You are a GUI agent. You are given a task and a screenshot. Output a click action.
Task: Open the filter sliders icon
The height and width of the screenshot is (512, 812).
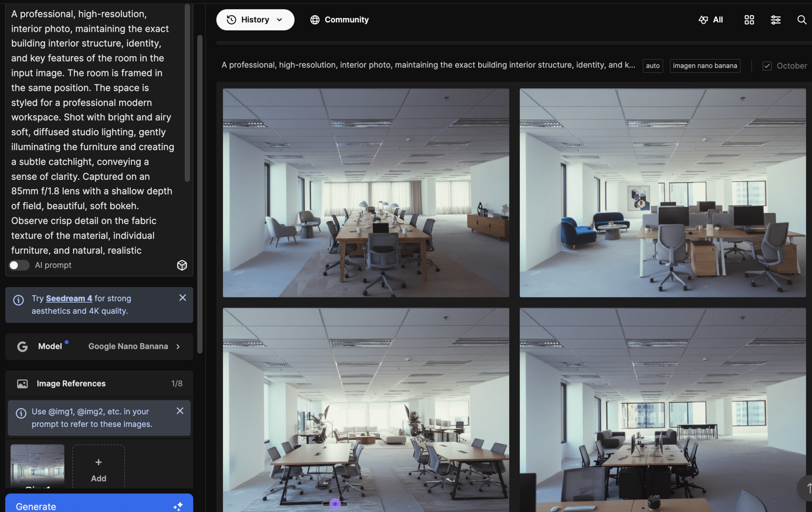click(775, 20)
